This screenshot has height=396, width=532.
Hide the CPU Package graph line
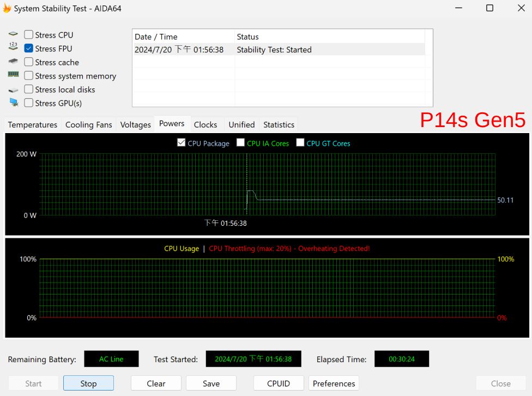[x=181, y=143]
